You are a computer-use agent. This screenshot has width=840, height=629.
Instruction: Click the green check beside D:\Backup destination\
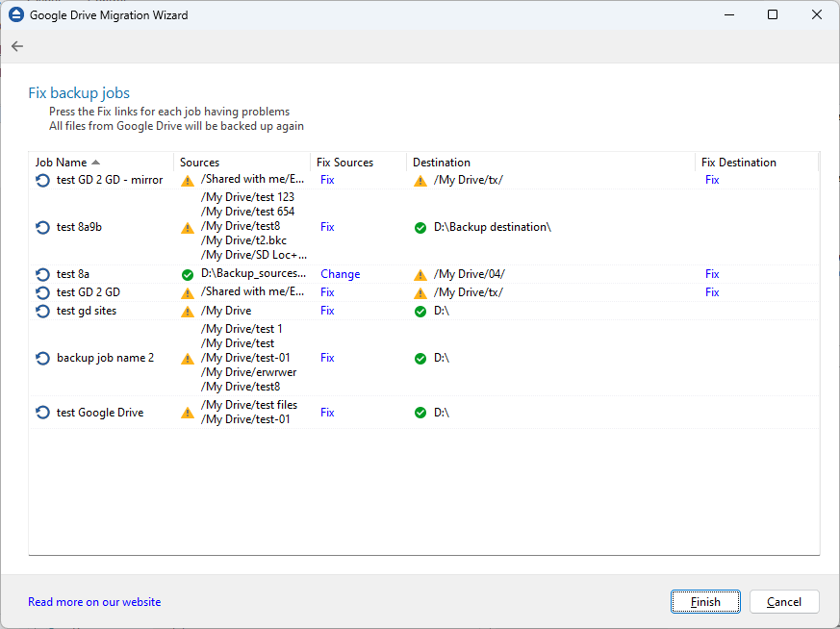[x=420, y=227]
